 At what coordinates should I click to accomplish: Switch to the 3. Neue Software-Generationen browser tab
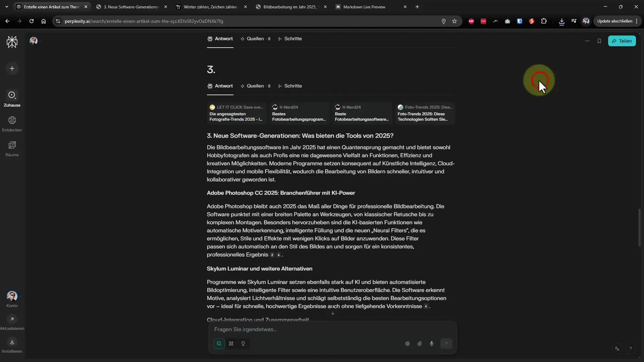131,7
